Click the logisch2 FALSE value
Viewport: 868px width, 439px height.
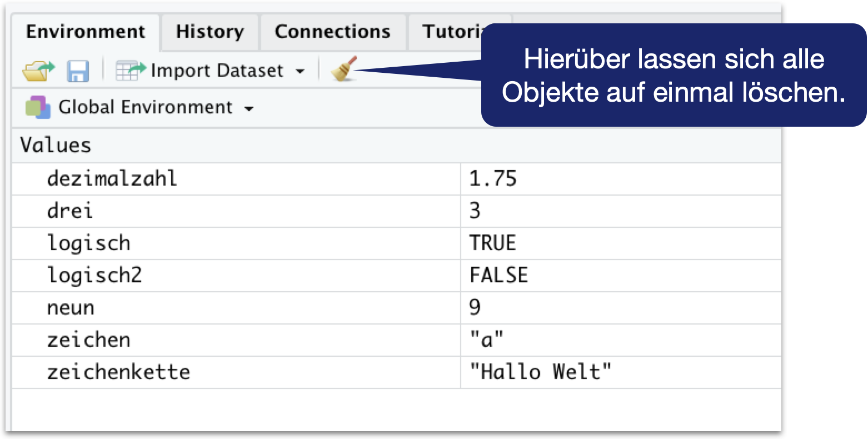498,275
